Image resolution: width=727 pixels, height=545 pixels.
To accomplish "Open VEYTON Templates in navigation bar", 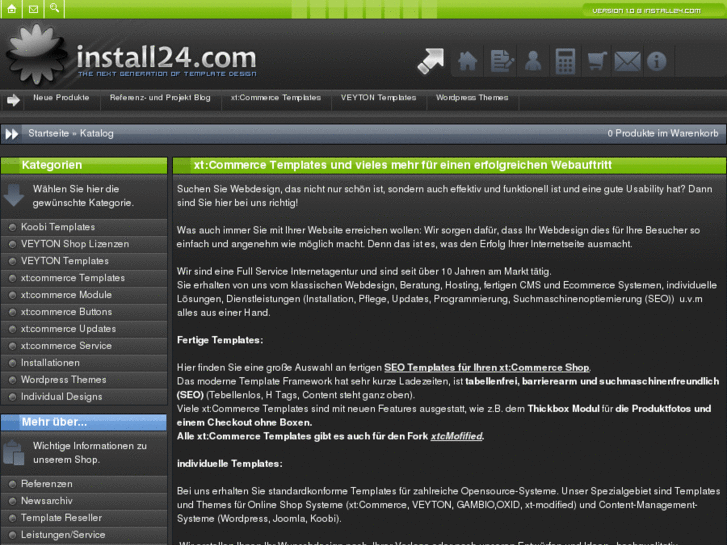I will pyautogui.click(x=378, y=97).
